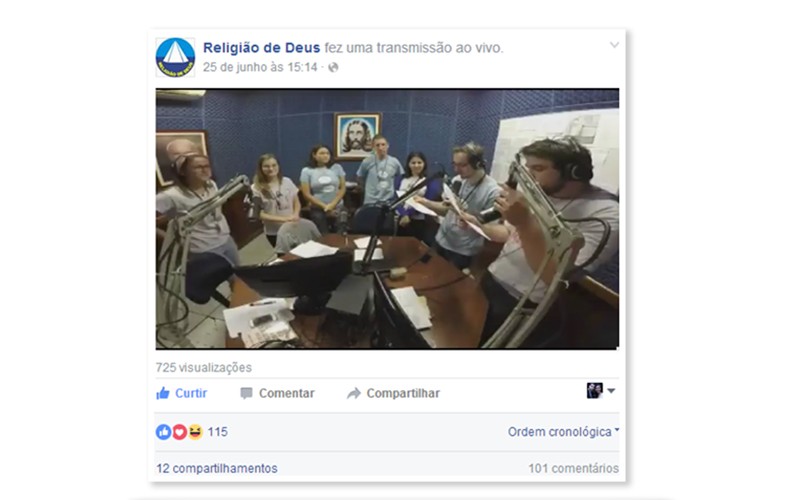Click the small profile avatar selector

tap(594, 391)
